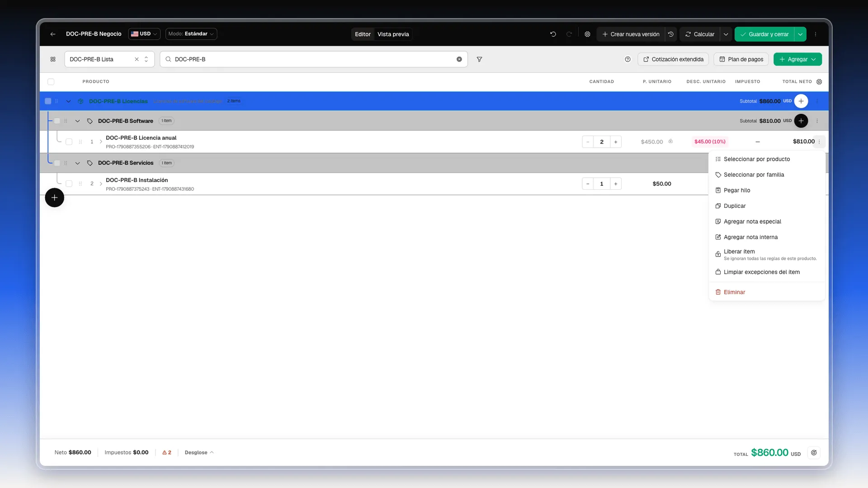This screenshot has width=868, height=488.
Task: Open the filter funnel icon
Action: [479, 59]
